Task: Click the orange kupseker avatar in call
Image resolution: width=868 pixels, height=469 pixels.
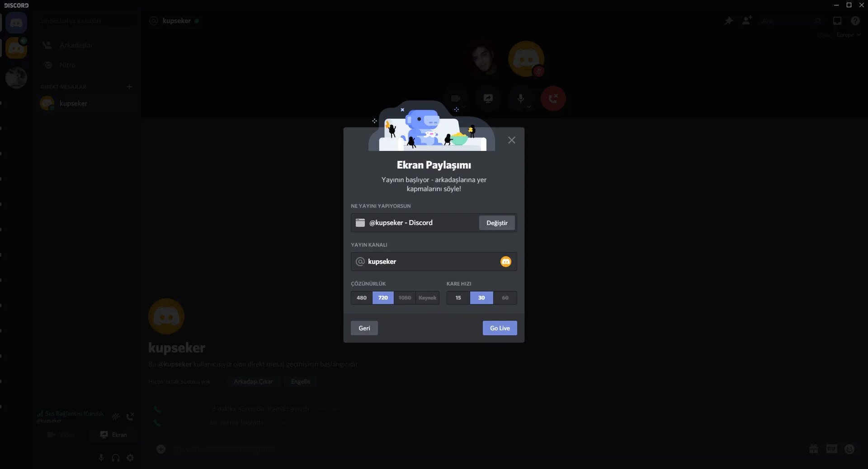Action: pos(526,59)
